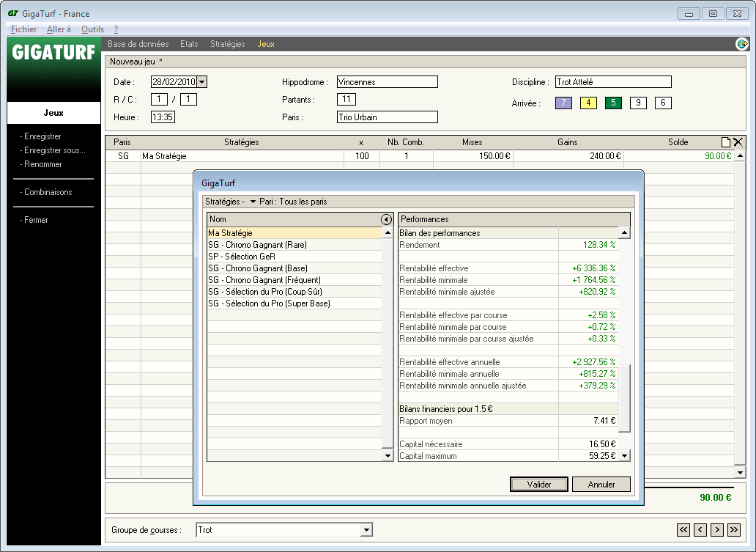
Task: Switch to Stratégies tab
Action: click(x=228, y=44)
